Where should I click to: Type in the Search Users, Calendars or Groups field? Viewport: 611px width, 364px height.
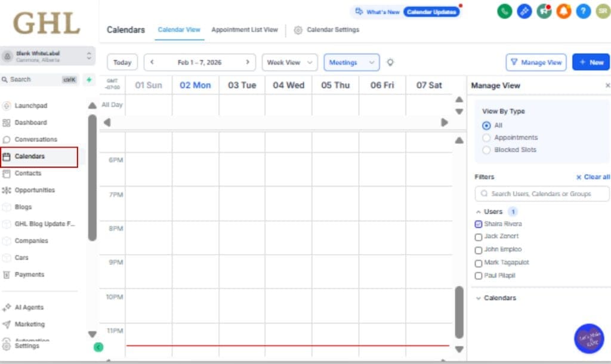coord(541,193)
